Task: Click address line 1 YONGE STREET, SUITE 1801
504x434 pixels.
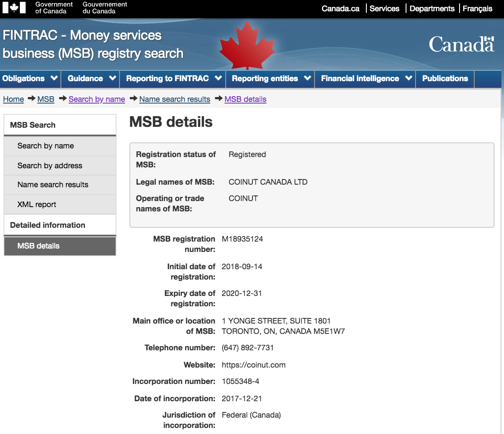Action: click(276, 321)
